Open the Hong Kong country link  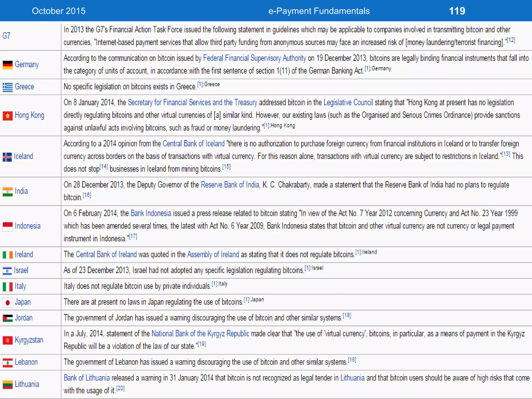click(29, 115)
